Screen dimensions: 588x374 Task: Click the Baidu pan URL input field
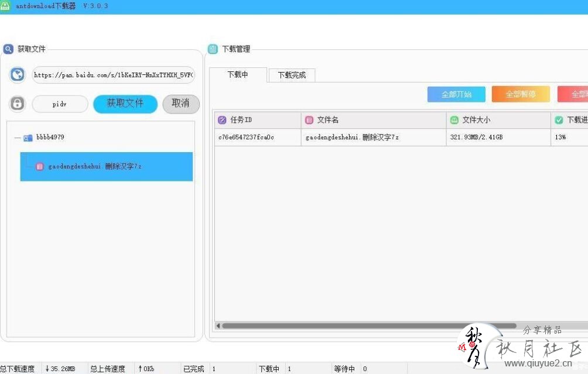tap(113, 75)
